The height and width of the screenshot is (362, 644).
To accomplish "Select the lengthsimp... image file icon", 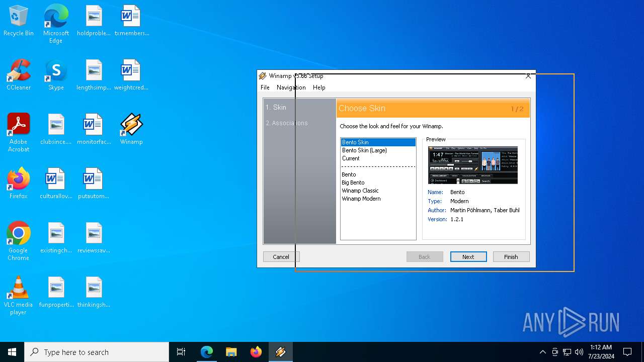I will (94, 75).
